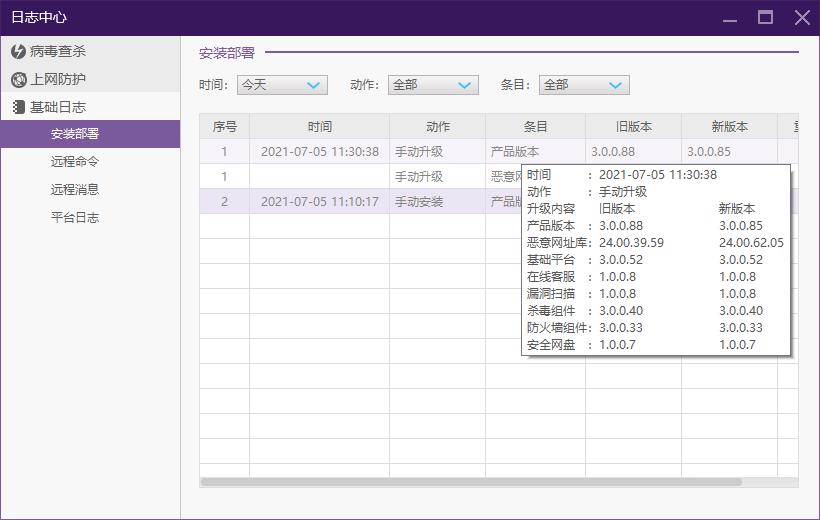
Task: Switch to 平台日志 page
Action: [x=75, y=218]
